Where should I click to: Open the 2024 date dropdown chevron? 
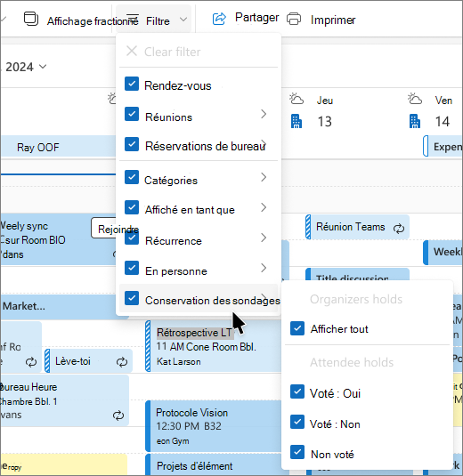click(x=43, y=66)
